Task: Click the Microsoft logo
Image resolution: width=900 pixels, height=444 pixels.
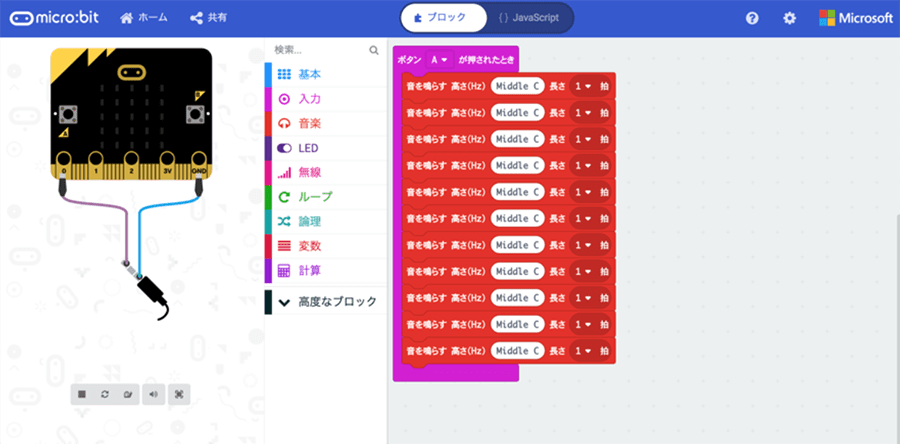Action: click(x=856, y=18)
